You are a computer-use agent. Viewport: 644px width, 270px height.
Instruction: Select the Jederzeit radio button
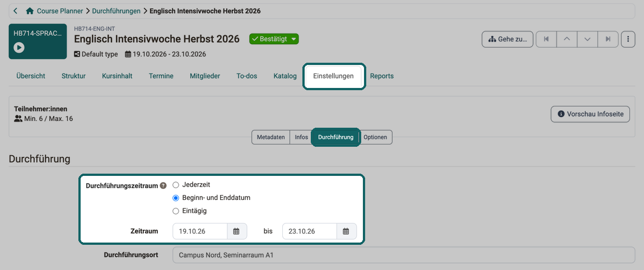176,185
